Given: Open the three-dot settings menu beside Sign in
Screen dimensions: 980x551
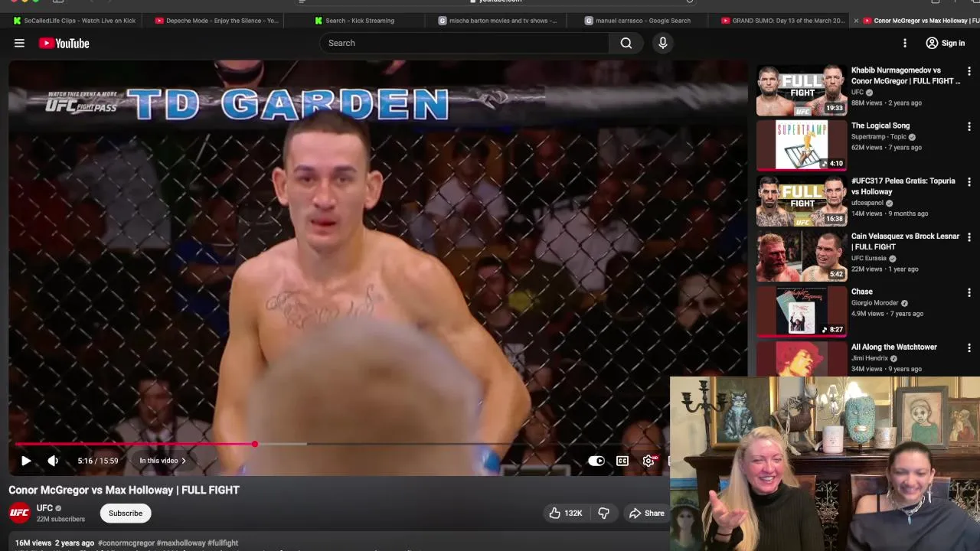Looking at the screenshot, I should (905, 43).
